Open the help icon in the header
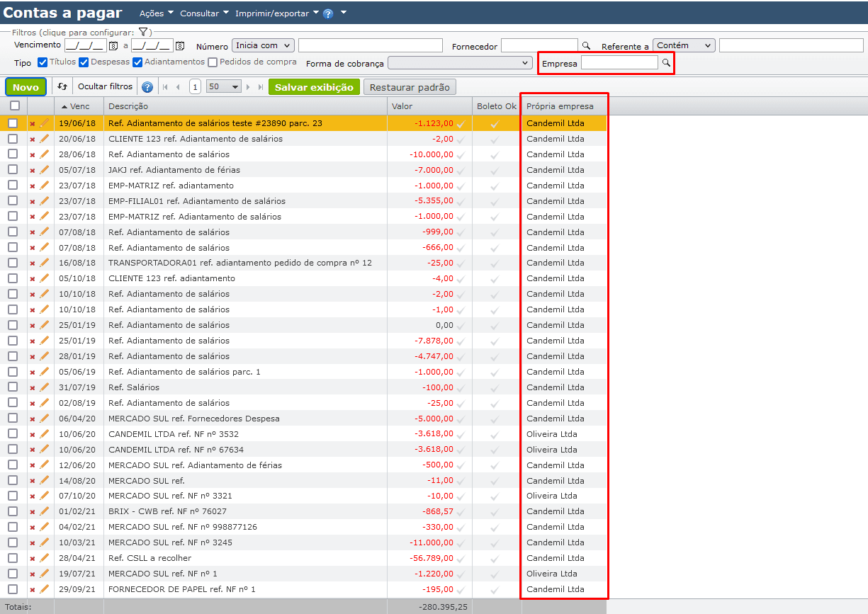Viewport: 868px width, 614px height. coord(328,13)
